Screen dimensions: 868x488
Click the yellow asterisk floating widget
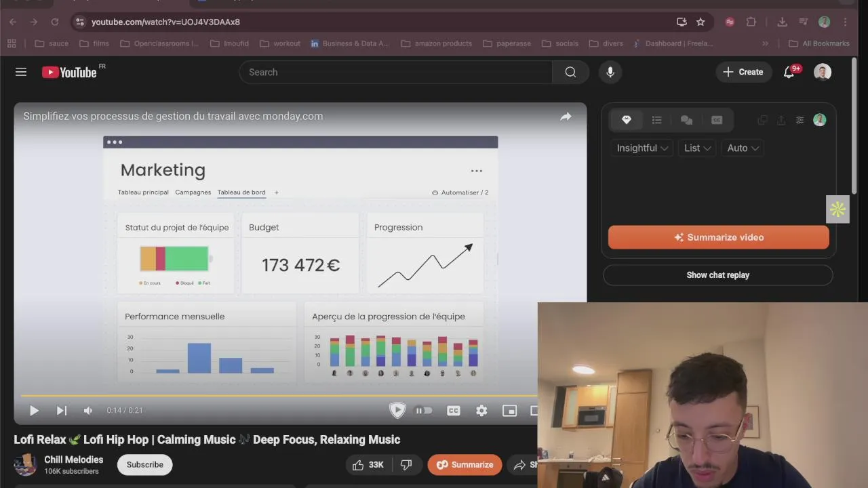837,209
